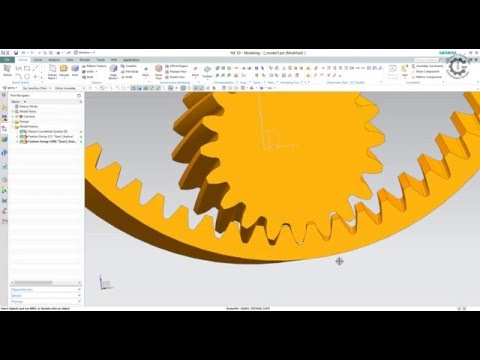The height and width of the screenshot is (360, 480).
Task: Click the Trim Body command
Action: tap(130, 71)
